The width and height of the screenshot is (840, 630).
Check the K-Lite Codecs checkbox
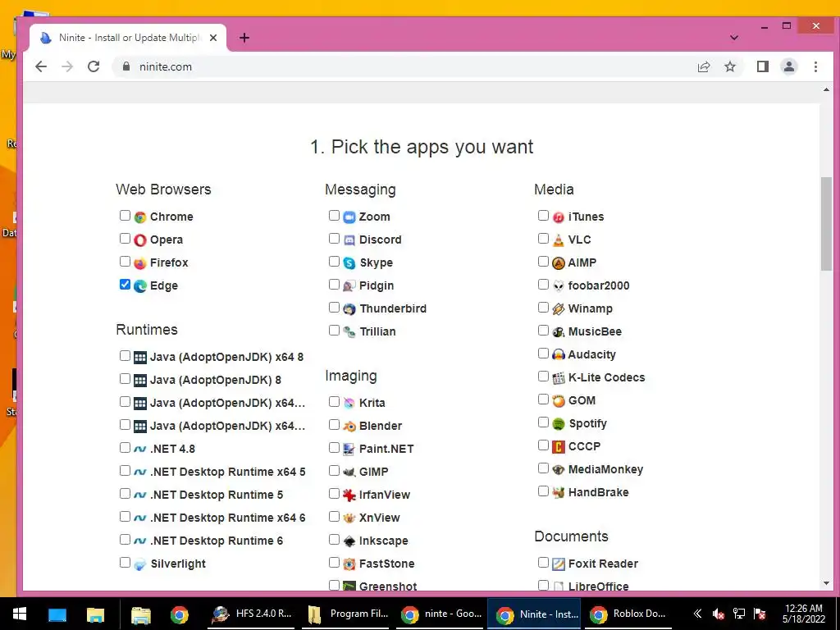(543, 376)
